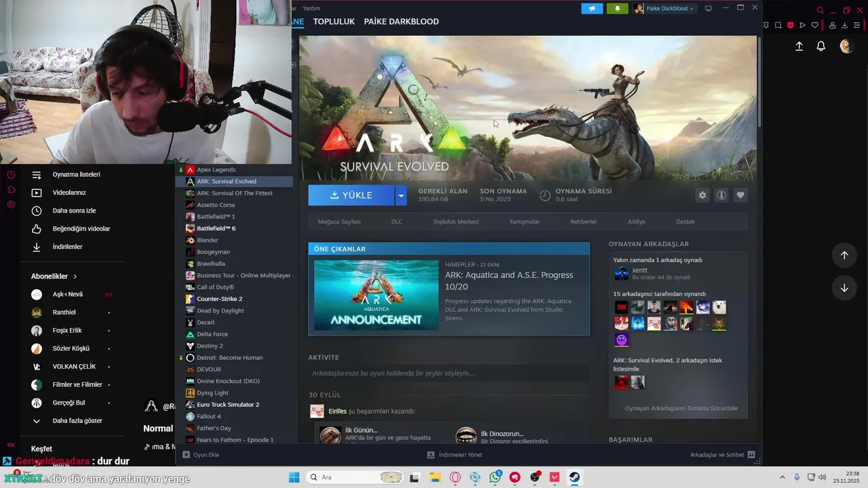Image resolution: width=868 pixels, height=488 pixels.
Task: Open Oynatma listeleri in YouTube sidebar
Action: [76, 175]
